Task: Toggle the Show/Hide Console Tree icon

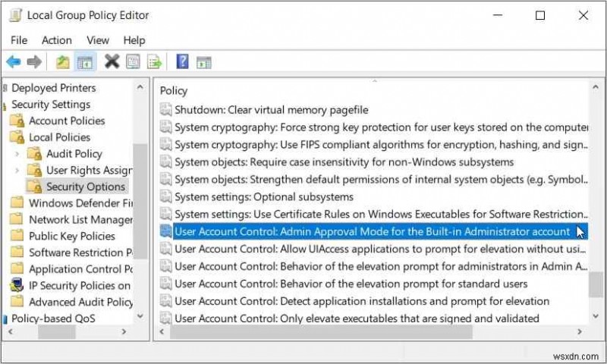Action: click(x=84, y=61)
